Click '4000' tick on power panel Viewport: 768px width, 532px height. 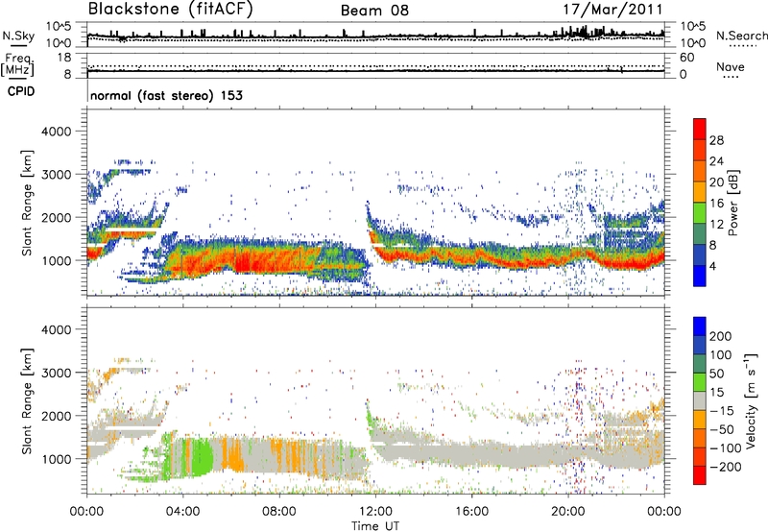click(x=57, y=132)
